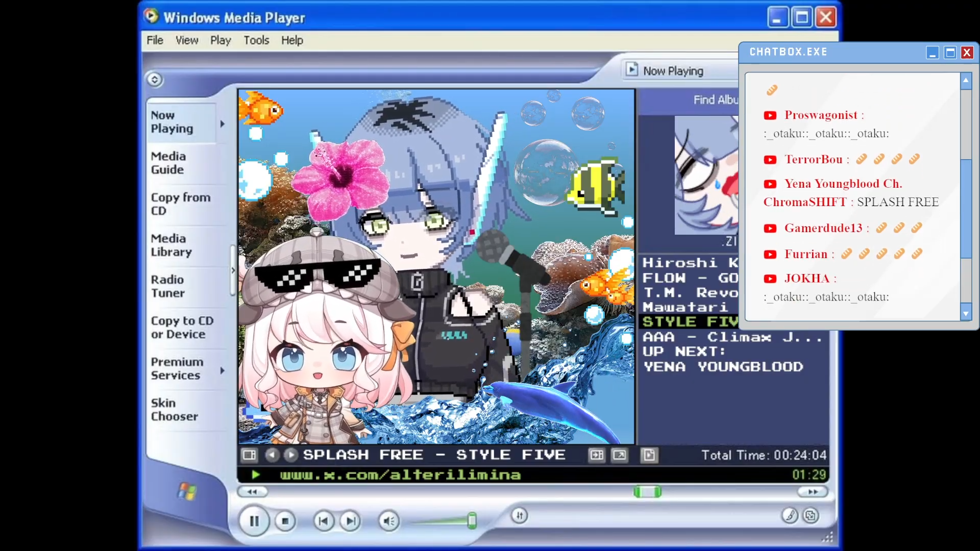Image resolution: width=980 pixels, height=551 pixels.
Task: Minimize the CHATBOX.EXE window
Action: [932, 53]
